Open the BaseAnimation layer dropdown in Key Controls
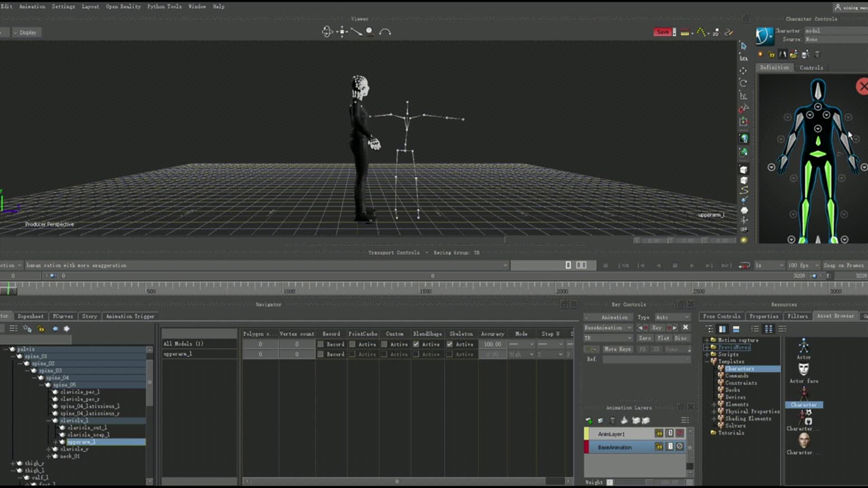 (x=608, y=328)
